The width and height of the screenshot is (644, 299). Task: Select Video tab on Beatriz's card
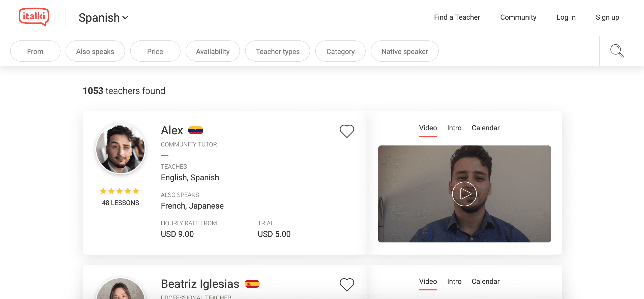pos(428,282)
